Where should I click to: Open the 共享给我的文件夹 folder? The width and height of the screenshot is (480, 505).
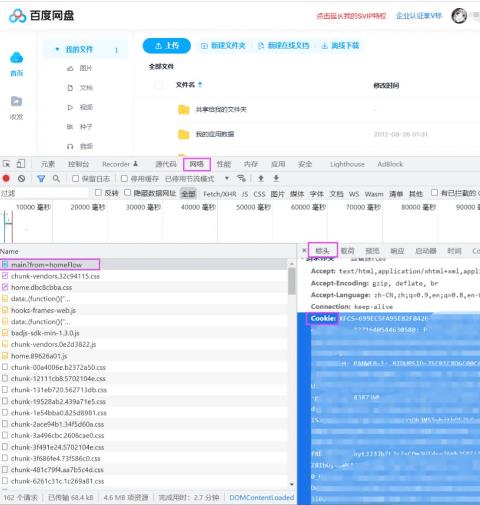(221, 109)
